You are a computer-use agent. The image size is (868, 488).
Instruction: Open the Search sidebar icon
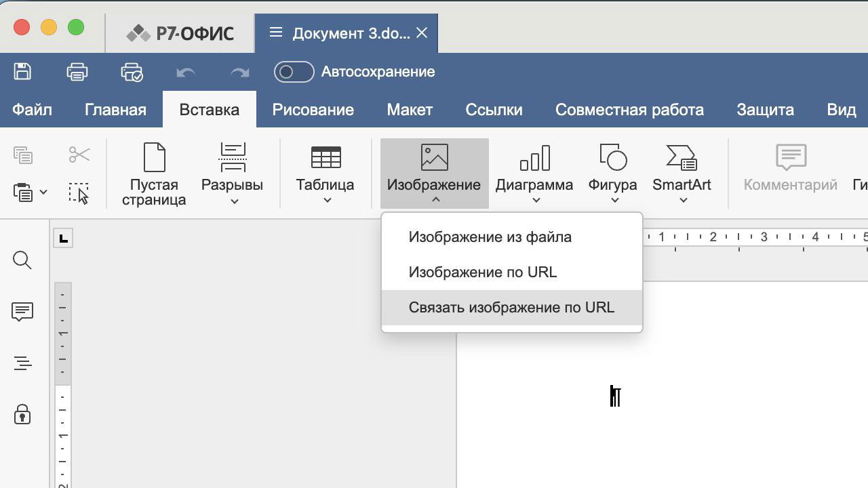pos(22,260)
